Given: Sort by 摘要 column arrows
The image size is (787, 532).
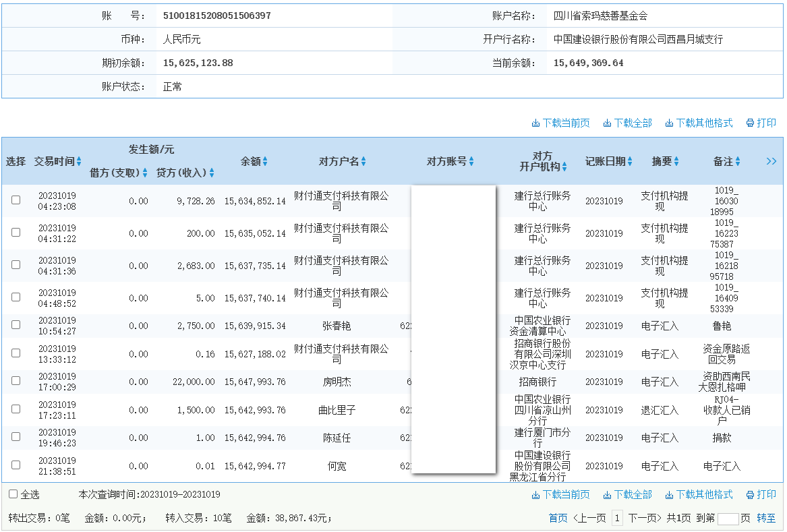Looking at the screenshot, I should [x=676, y=162].
